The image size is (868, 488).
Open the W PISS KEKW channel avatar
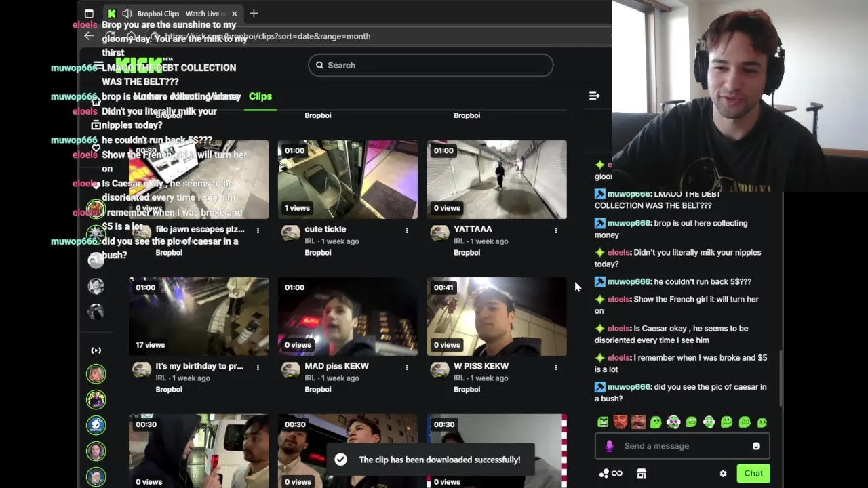(x=440, y=370)
